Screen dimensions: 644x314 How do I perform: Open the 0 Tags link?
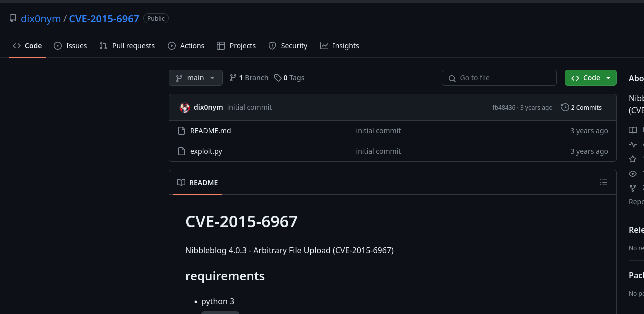(x=289, y=78)
